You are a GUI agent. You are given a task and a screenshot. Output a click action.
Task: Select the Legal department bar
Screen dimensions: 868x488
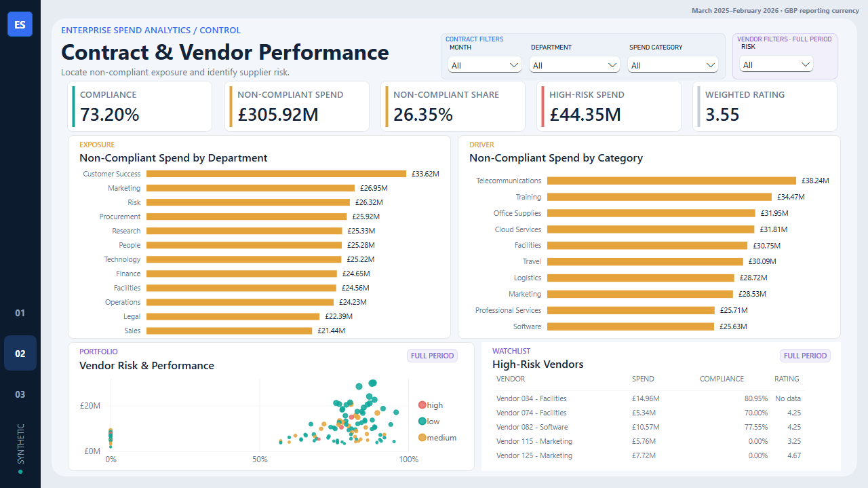click(233, 316)
